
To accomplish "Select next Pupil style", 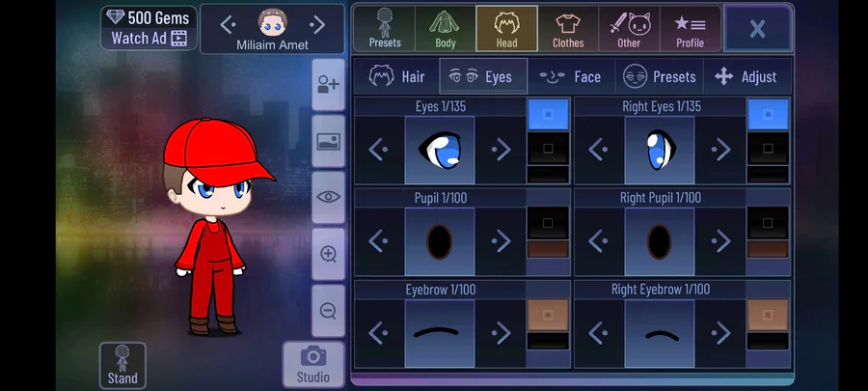I will pos(501,241).
